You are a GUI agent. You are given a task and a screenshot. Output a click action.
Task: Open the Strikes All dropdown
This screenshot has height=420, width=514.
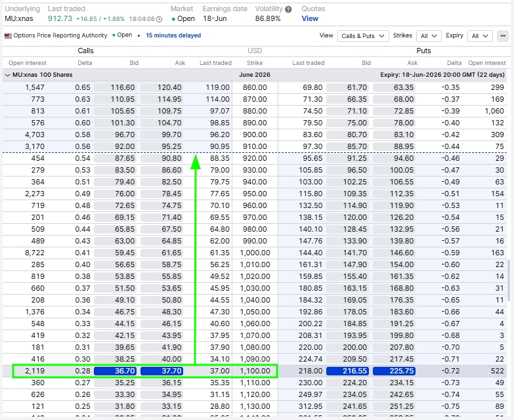pos(429,35)
